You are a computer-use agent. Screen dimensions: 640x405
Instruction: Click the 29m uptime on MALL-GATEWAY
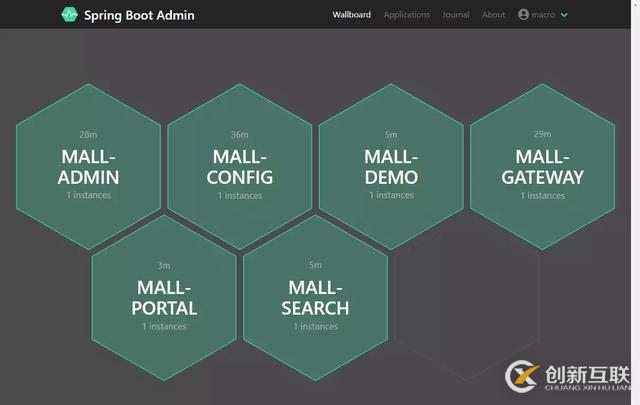tap(542, 134)
